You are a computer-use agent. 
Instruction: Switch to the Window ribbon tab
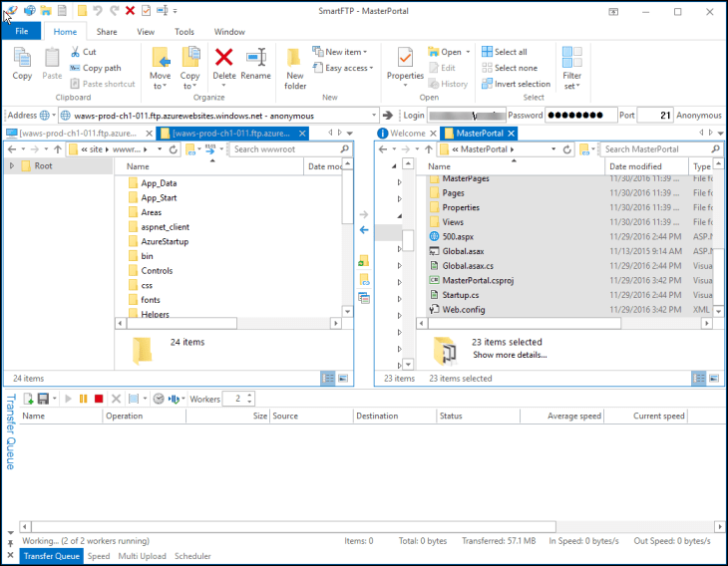coord(229,32)
